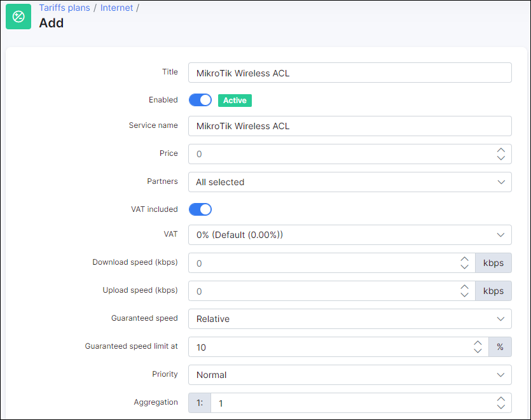
Task: Click the Upload speed (kbps) label
Action: click(140, 290)
